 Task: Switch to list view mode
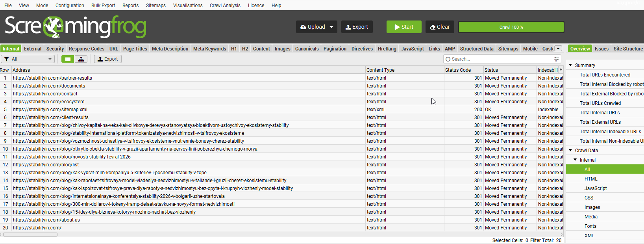tap(68, 59)
